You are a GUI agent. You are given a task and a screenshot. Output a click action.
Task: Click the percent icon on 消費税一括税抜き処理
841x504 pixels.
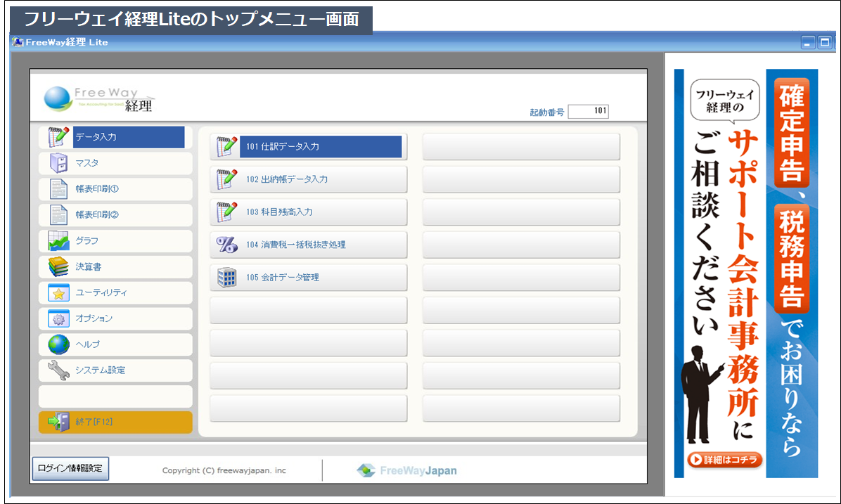pos(226,245)
